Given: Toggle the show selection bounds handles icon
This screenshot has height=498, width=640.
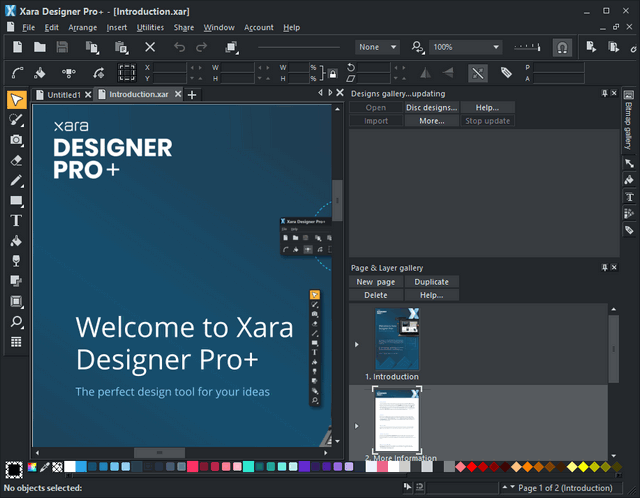Looking at the screenshot, I should (x=127, y=73).
